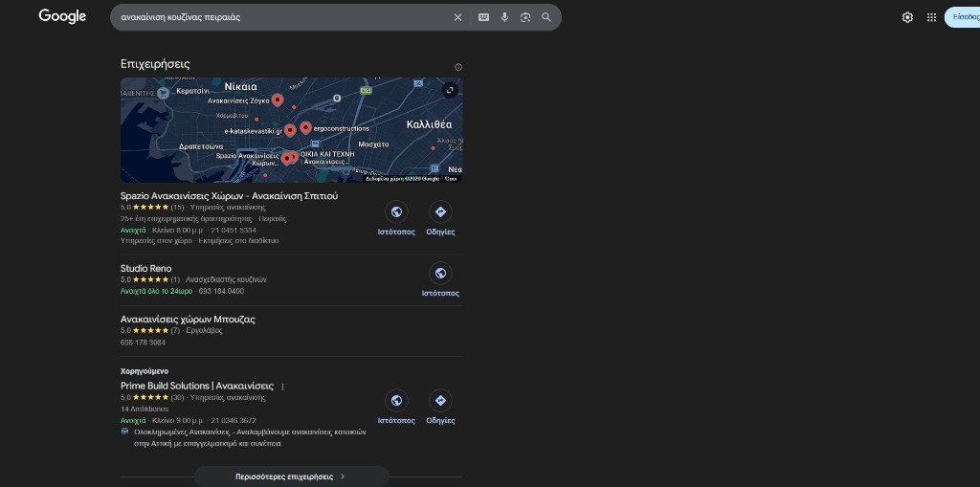Select the e-kataskevastiki.gr map pin
Image resolution: width=980 pixels, height=487 pixels.
pos(290,130)
